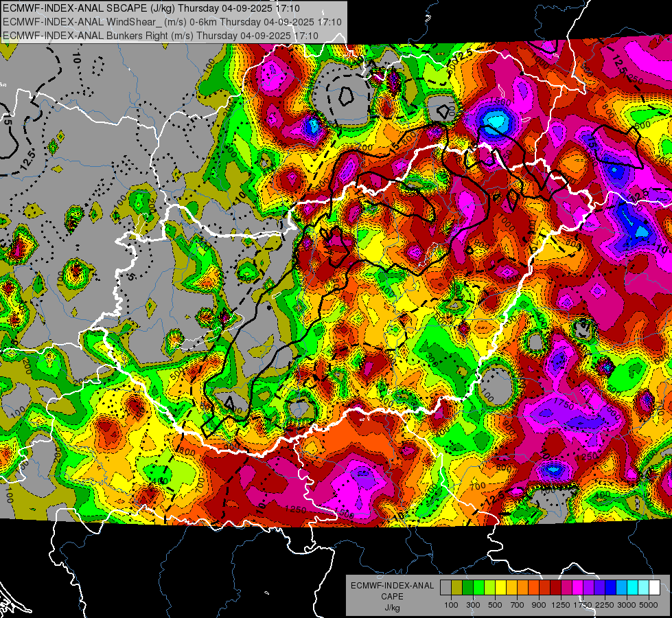Click the 900 value under the color bar

pyautogui.click(x=539, y=605)
